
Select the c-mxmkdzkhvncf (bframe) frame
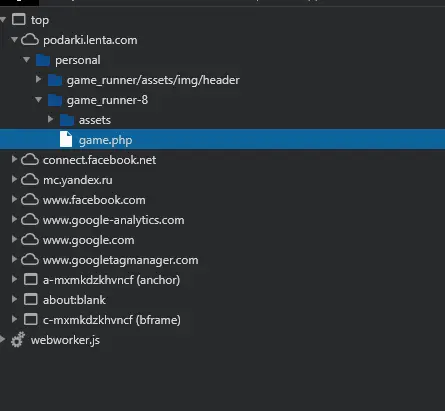click(112, 320)
